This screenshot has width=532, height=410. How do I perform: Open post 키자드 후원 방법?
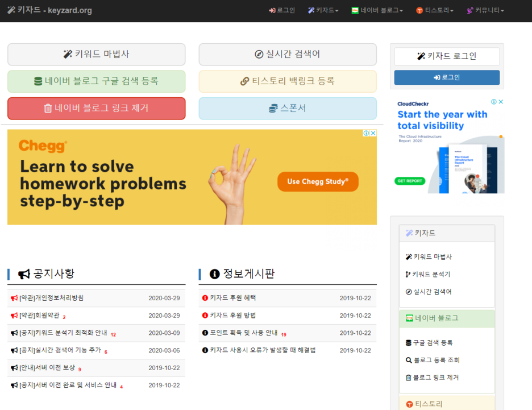[233, 316]
